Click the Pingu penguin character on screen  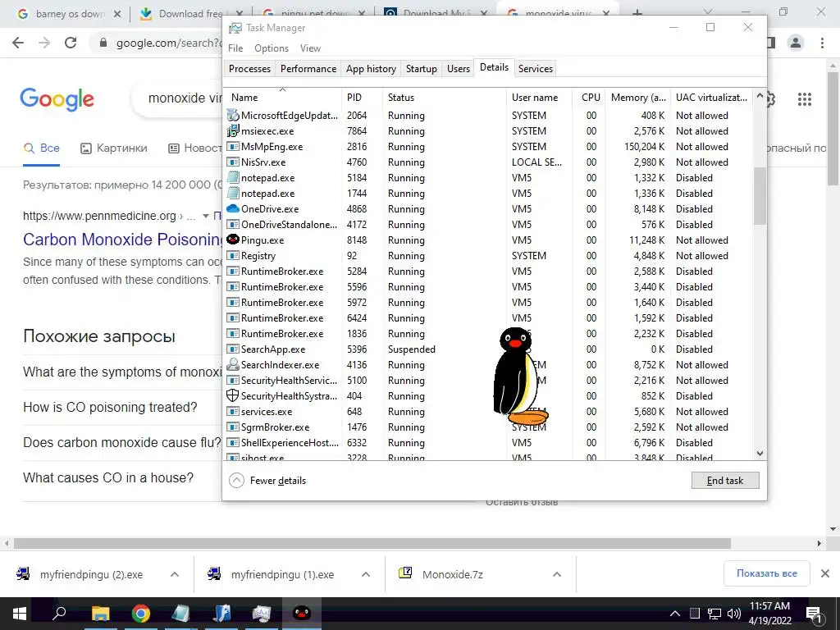point(518,377)
